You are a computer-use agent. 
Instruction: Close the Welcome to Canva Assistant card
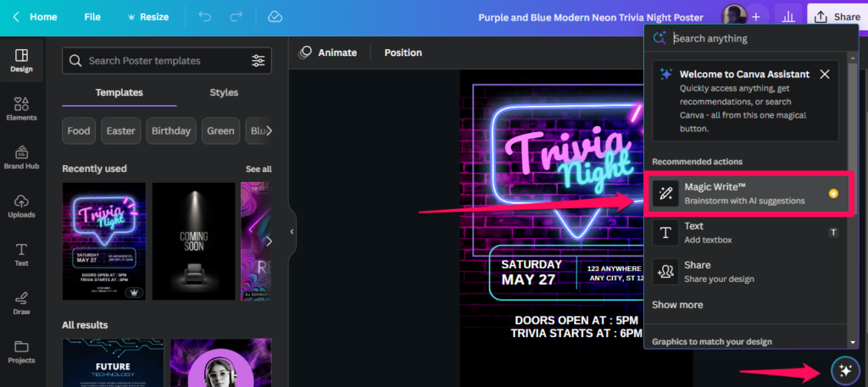(x=825, y=74)
